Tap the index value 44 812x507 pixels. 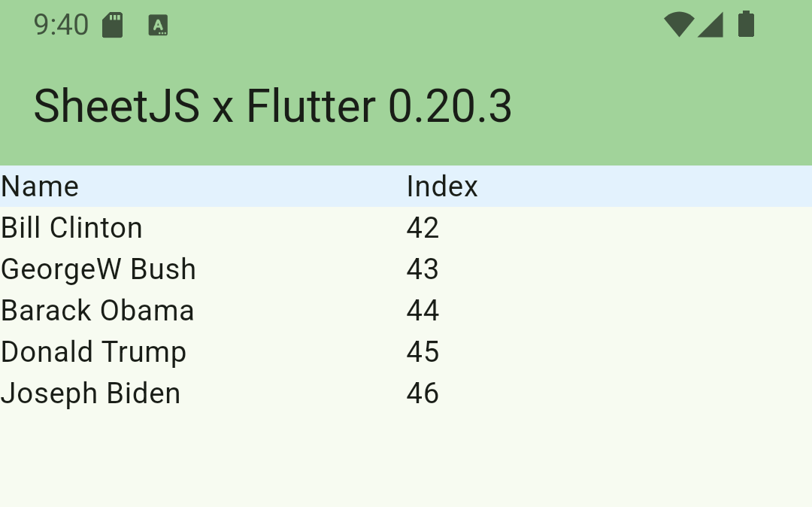[x=423, y=311]
